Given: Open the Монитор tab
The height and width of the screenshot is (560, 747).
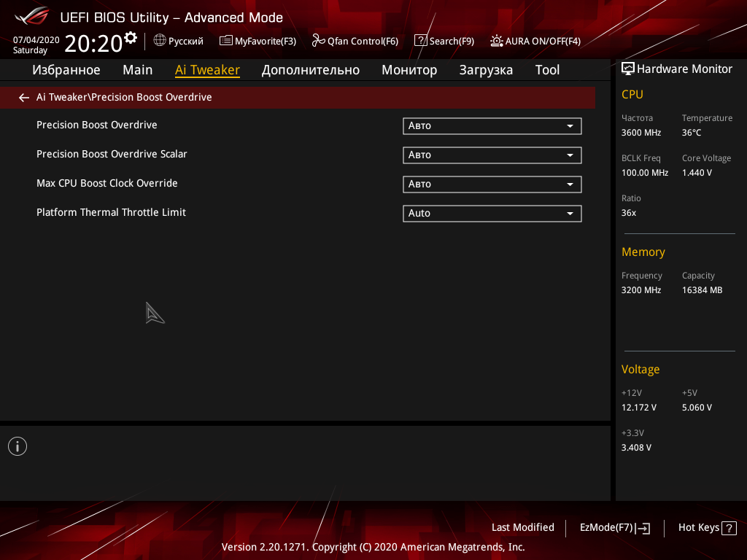Looking at the screenshot, I should pyautogui.click(x=409, y=70).
